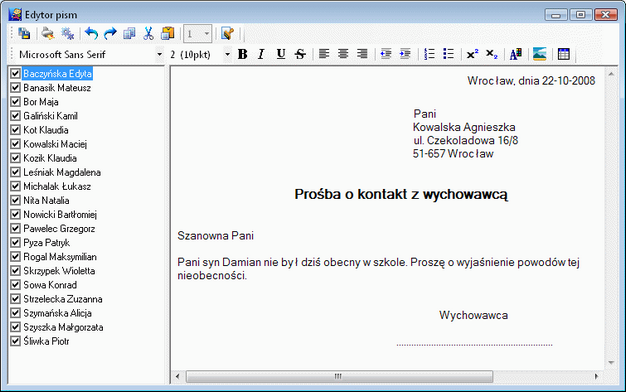The image size is (626, 392).
Task: Open the font color tool
Action: [x=516, y=54]
